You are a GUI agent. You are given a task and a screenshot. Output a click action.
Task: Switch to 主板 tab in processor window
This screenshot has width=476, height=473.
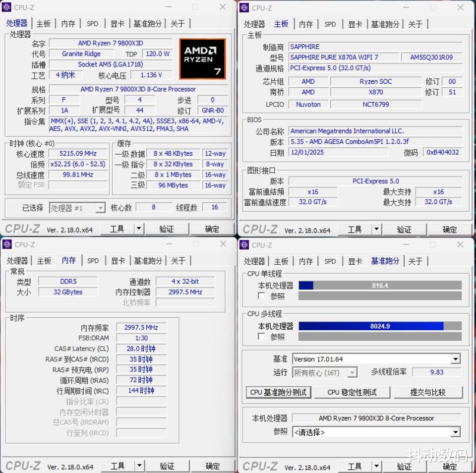[x=44, y=24]
